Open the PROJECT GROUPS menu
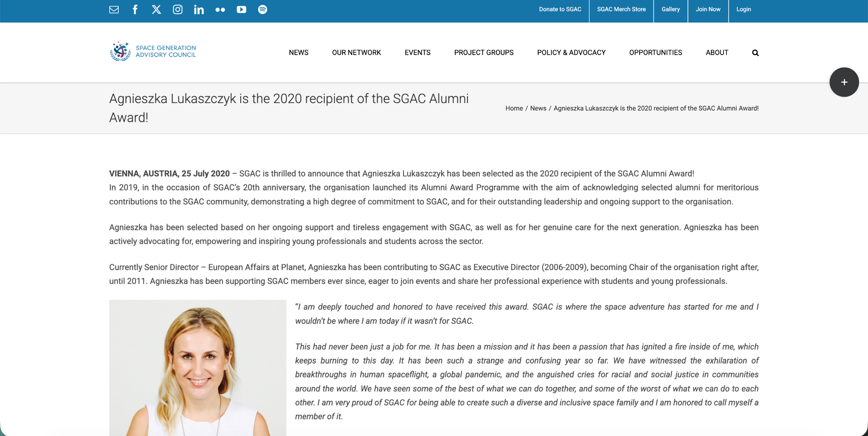 tap(484, 53)
